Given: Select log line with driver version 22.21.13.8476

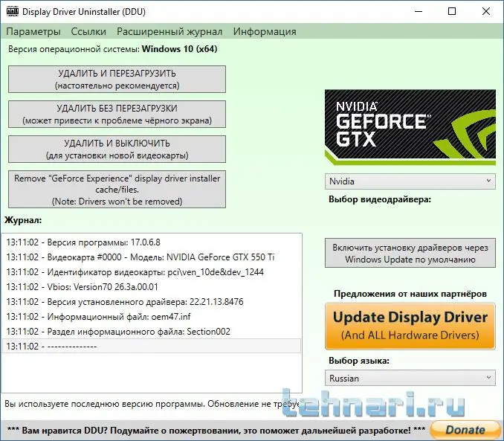Looking at the screenshot, I should [152, 302].
